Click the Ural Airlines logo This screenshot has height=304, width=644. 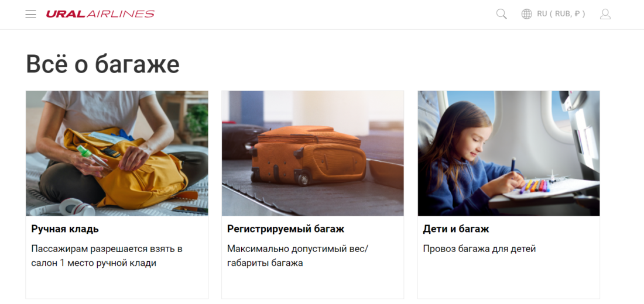[x=100, y=14]
